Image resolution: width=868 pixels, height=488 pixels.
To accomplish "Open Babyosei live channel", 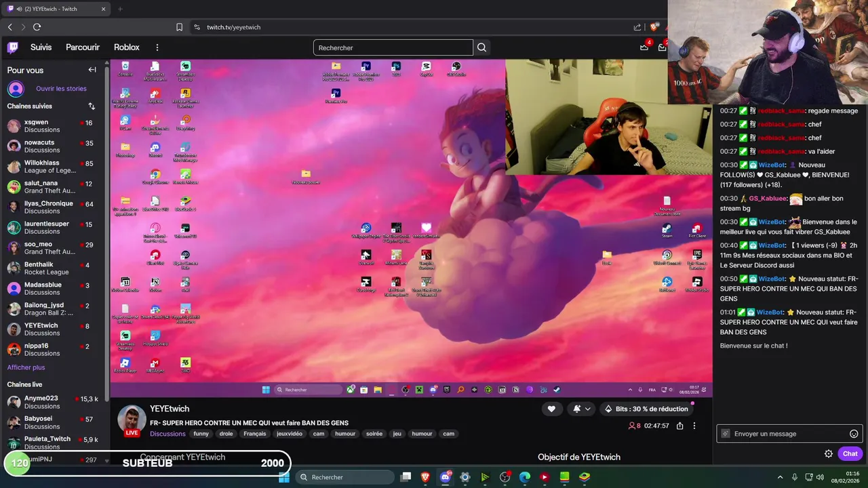I will tap(53, 422).
